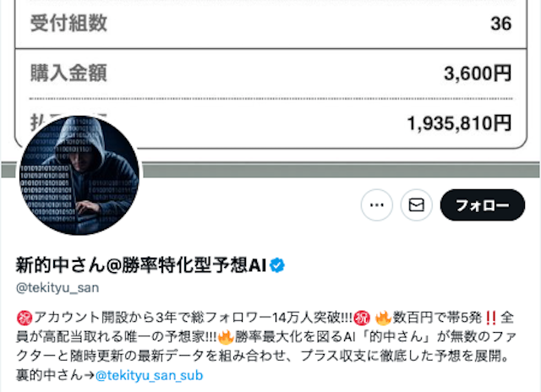The image size is (541, 392).
Task: Click the fire emoji before 数百円で帯5発
Action: click(x=383, y=318)
